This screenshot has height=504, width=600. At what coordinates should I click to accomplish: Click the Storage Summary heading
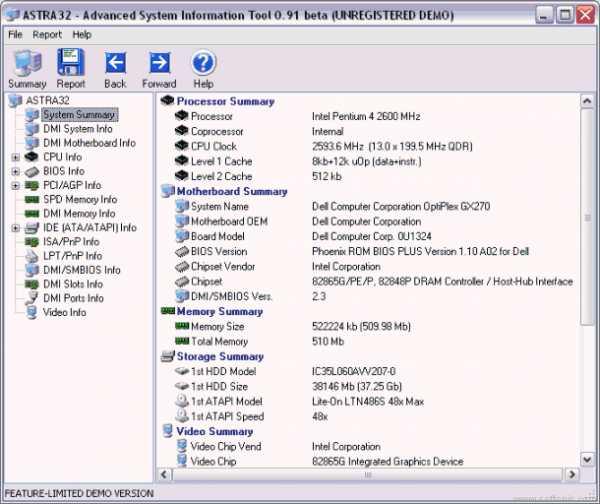tap(220, 356)
